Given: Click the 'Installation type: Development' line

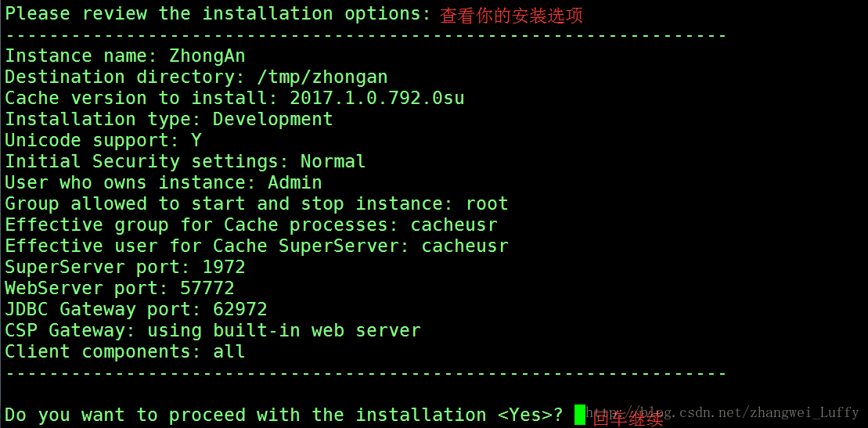Looking at the screenshot, I should pos(169,120).
